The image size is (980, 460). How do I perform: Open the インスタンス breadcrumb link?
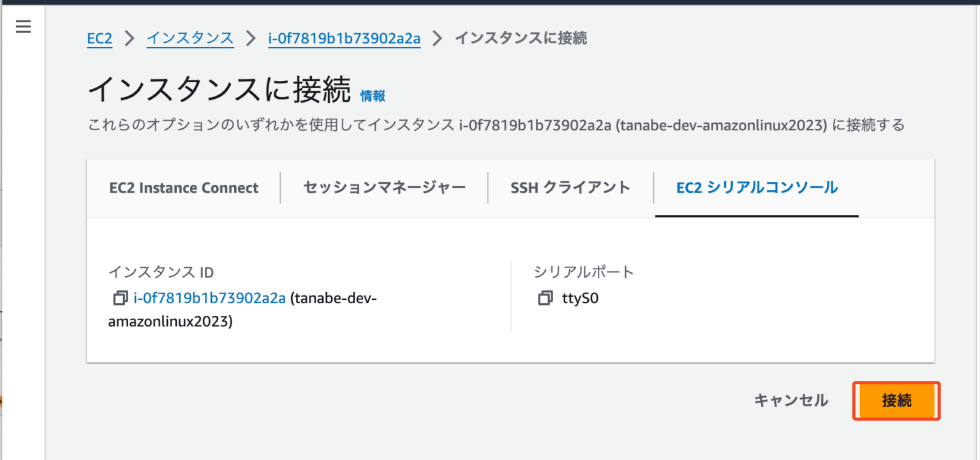(x=189, y=38)
